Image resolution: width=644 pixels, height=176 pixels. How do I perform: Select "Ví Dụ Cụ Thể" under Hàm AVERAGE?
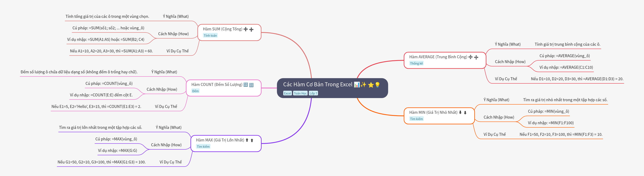coord(506,79)
